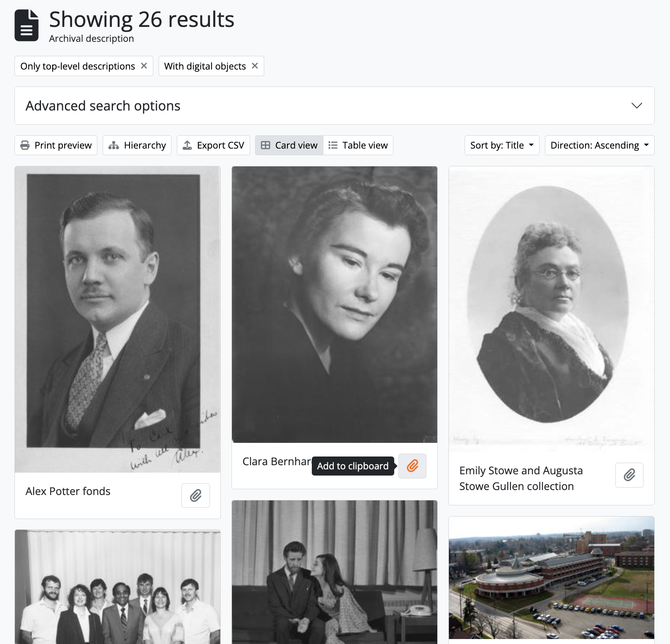Switch to Table view
670x644 pixels.
point(358,145)
